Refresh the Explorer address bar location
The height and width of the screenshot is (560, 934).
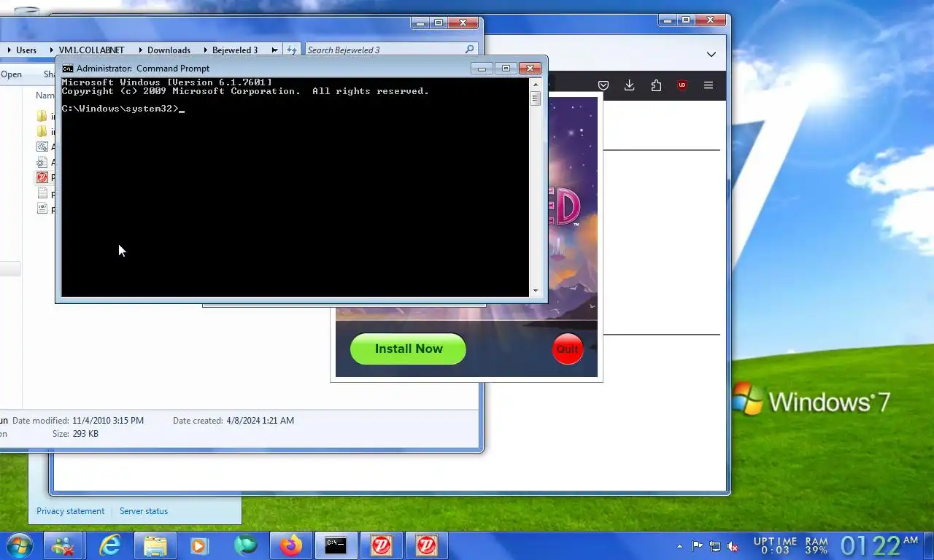(291, 50)
